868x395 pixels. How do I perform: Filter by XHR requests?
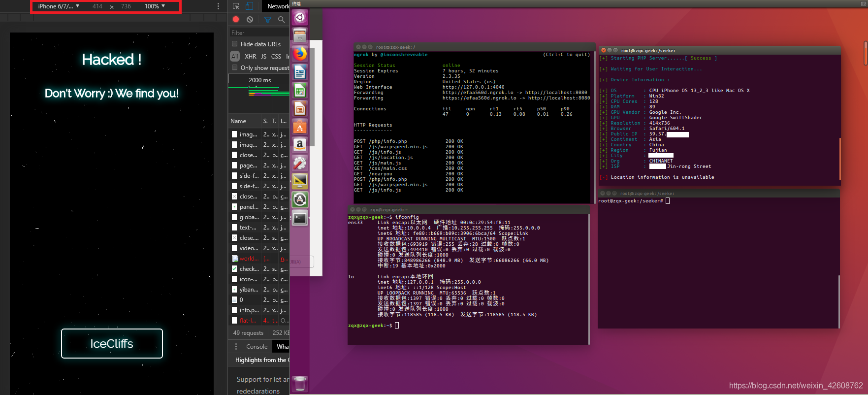tap(250, 56)
